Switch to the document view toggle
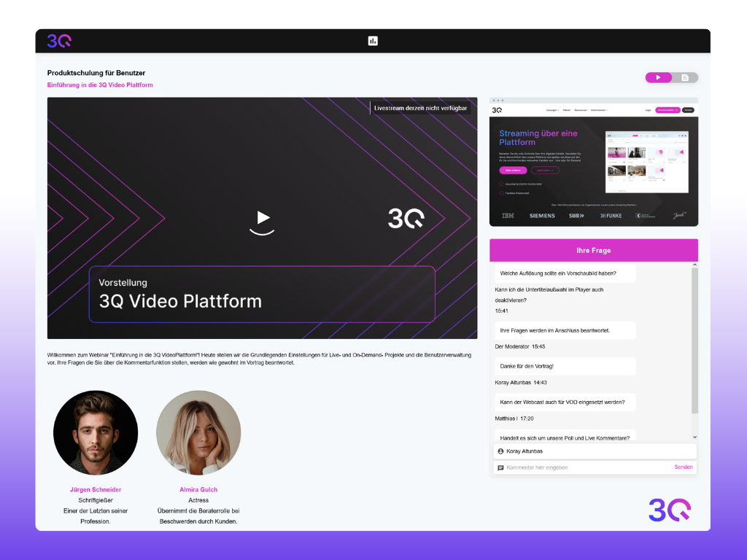The width and height of the screenshot is (747, 560). [x=685, y=77]
